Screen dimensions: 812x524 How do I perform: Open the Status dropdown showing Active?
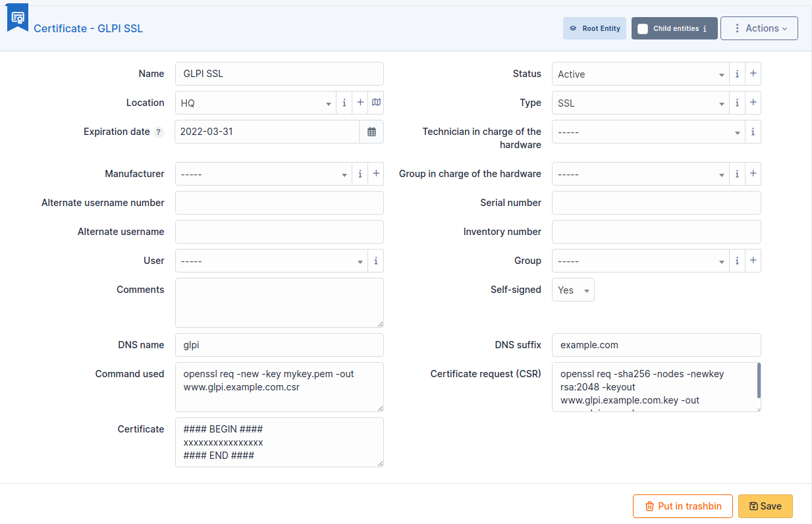[x=640, y=74]
